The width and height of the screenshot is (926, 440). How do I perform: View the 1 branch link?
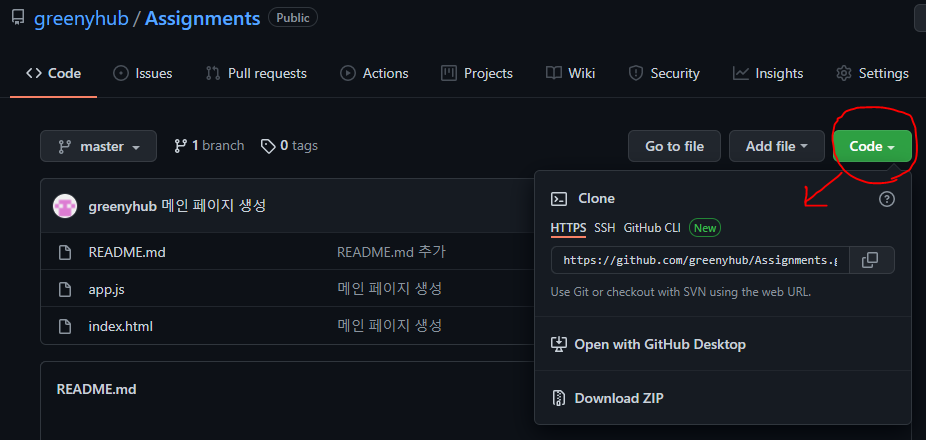coord(208,146)
